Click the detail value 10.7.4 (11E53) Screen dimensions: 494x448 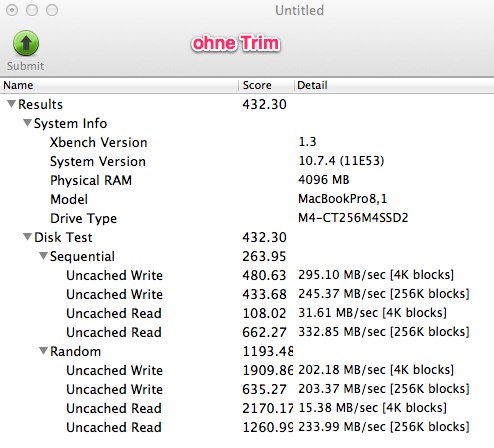341,161
